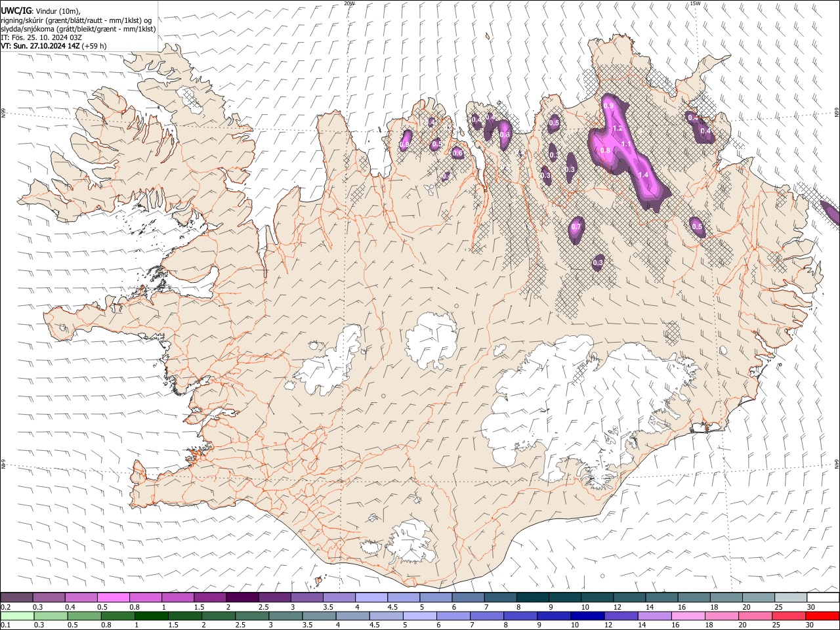This screenshot has height=630, width=840.
Task: Click the bright red swatch at 30, lower row
Action: (822, 616)
